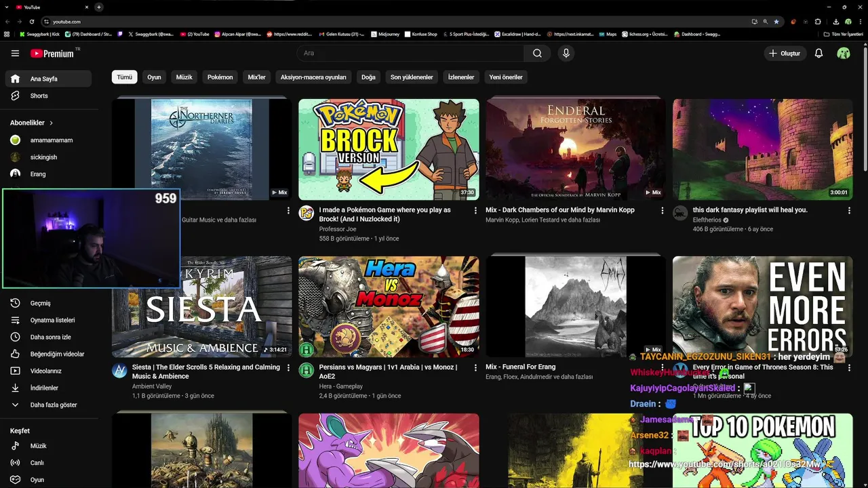
Task: Bookmark page with the star icon
Action: coord(776,22)
